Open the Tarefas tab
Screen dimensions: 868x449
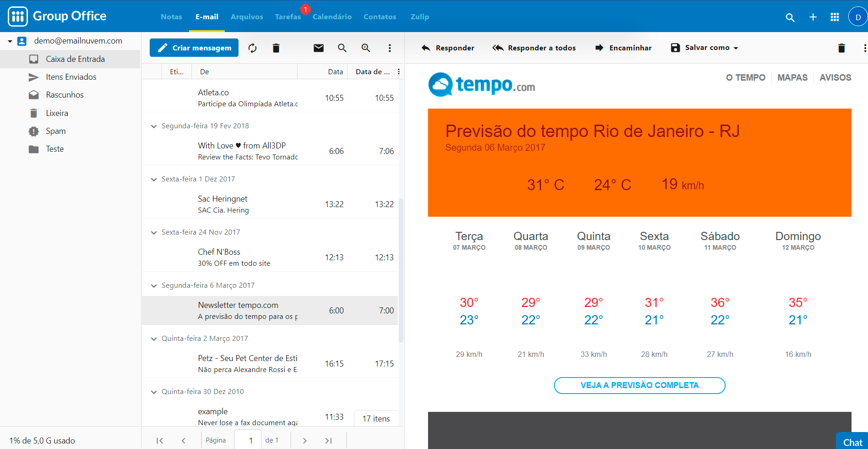click(x=288, y=17)
